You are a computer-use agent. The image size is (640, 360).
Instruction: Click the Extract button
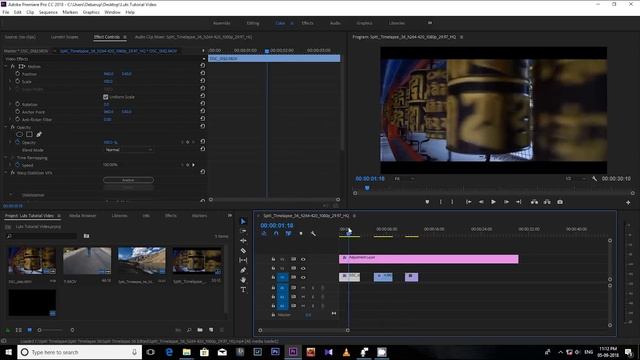(x=547, y=202)
